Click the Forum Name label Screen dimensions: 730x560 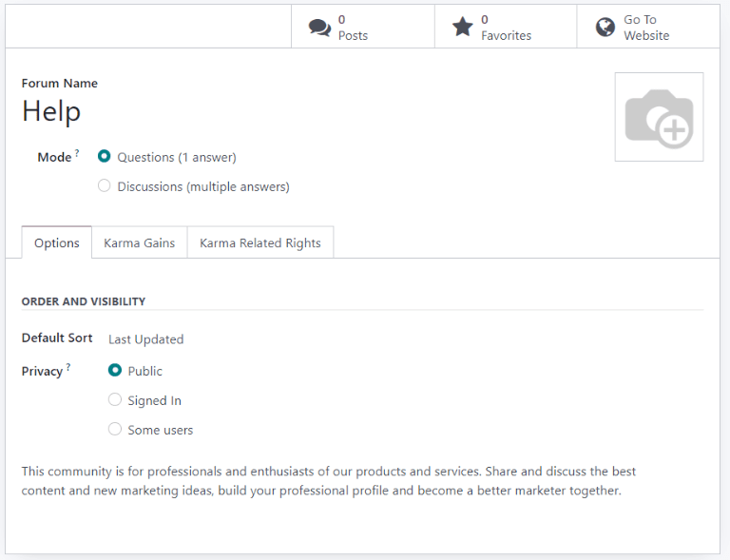click(60, 84)
